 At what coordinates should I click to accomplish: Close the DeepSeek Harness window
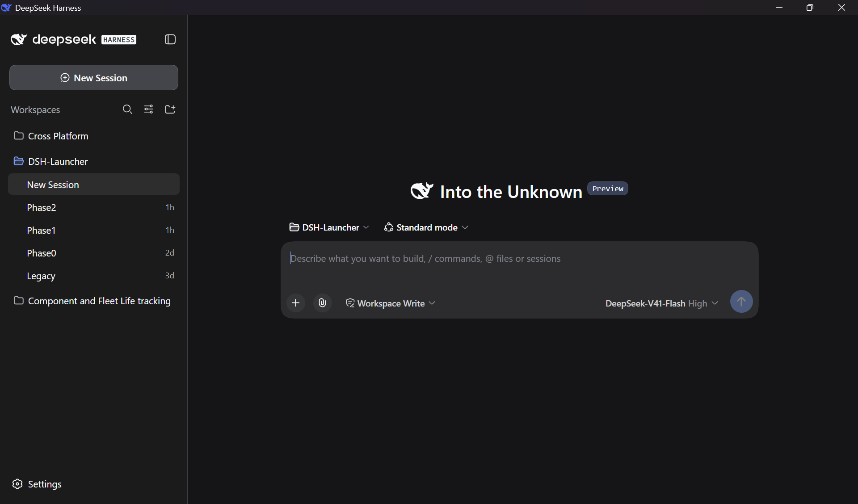click(842, 8)
